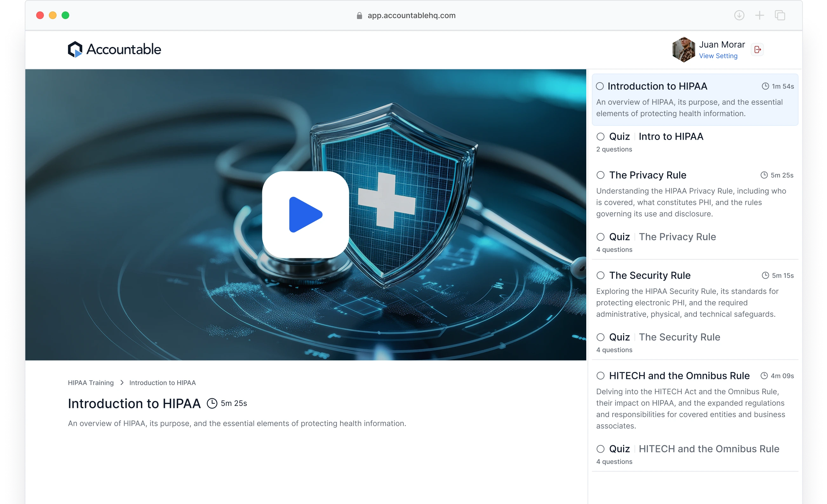Click '4 questions' under Security Rule quiz
This screenshot has width=827, height=504.
point(614,350)
